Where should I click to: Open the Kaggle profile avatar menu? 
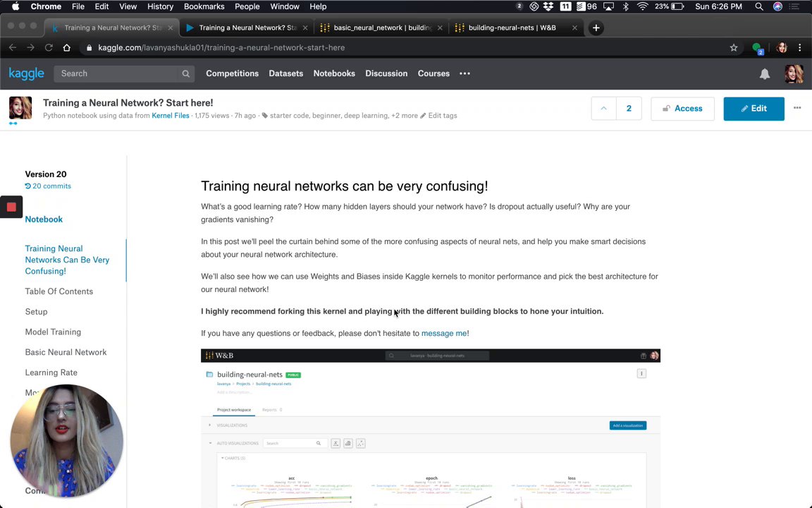click(x=794, y=73)
